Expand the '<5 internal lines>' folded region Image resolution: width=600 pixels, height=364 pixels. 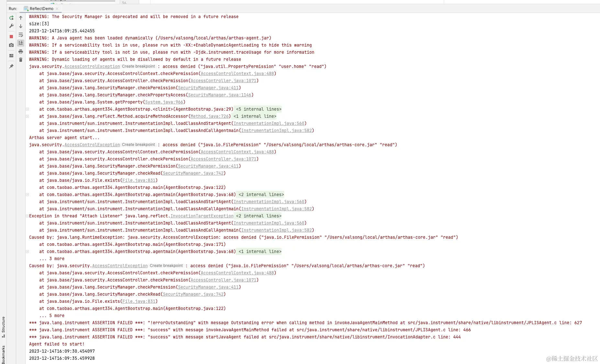pyautogui.click(x=259, y=109)
